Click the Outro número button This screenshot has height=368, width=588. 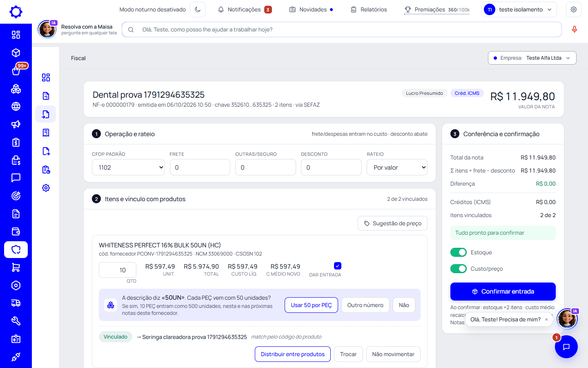tap(365, 305)
